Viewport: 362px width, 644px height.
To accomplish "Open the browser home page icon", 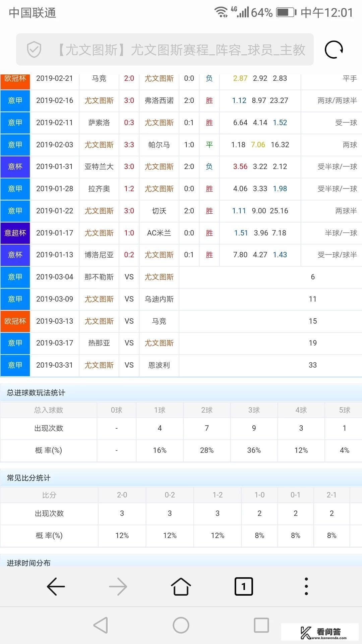I will click(181, 586).
